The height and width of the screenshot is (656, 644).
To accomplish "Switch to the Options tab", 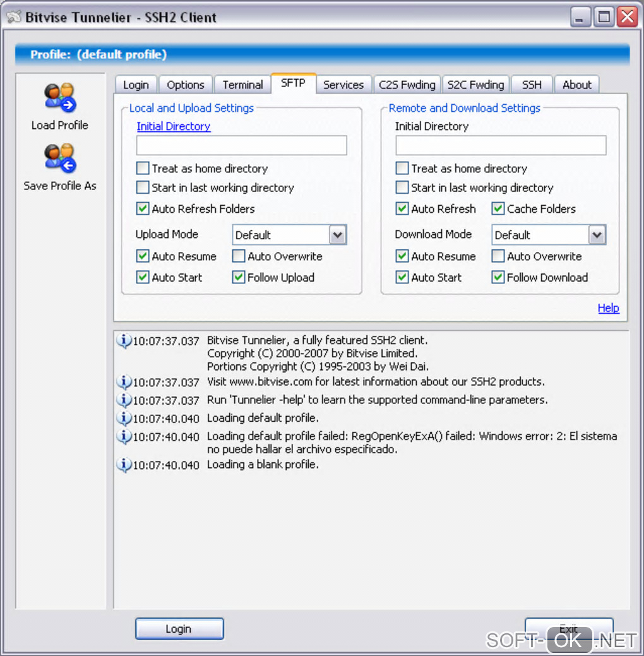I will tap(186, 85).
